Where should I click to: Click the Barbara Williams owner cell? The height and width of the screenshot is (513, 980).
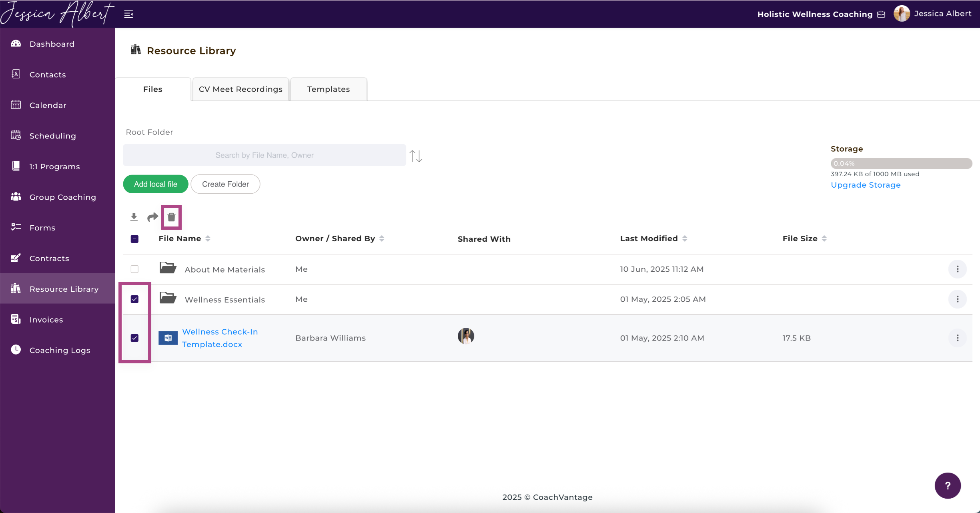(331, 338)
